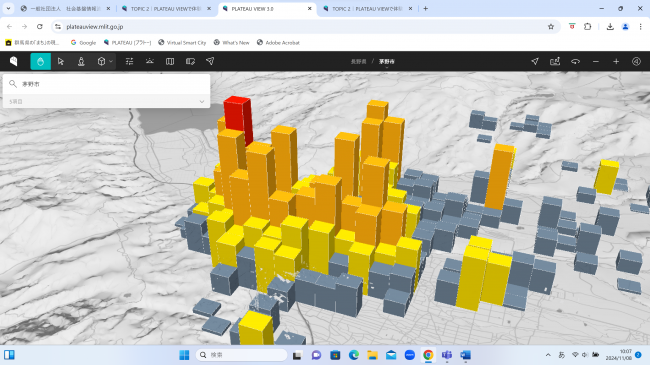Click the viewpoint capture icon
The width and height of the screenshot is (650, 365).
click(x=555, y=61)
